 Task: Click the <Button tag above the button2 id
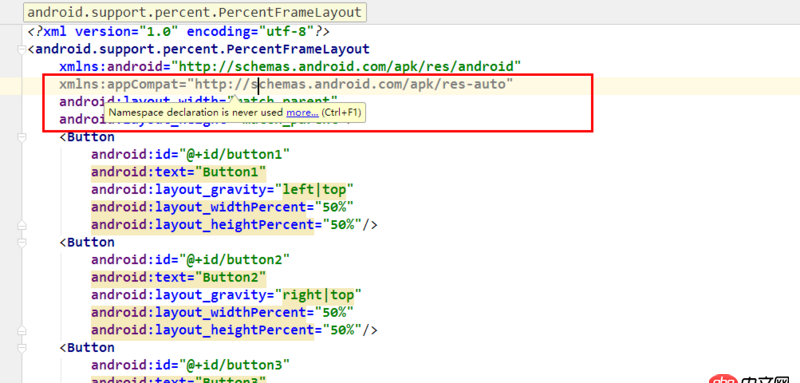coord(87,242)
